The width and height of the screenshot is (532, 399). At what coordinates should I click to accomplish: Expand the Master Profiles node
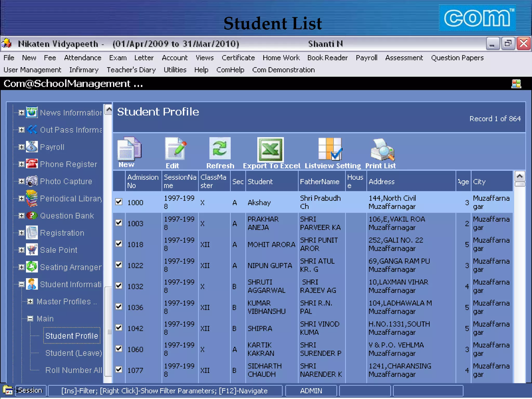point(30,301)
